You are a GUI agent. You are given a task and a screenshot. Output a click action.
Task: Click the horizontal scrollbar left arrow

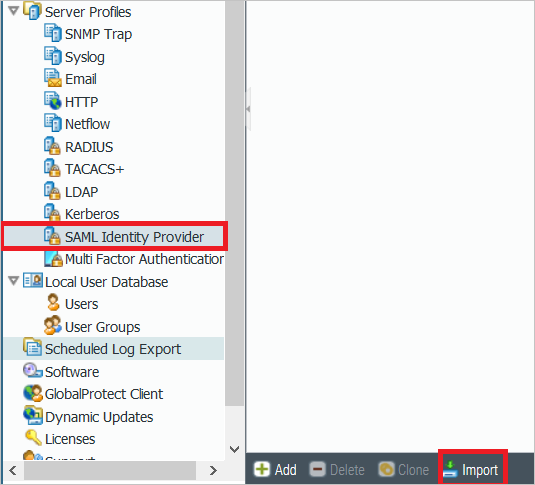(13, 470)
